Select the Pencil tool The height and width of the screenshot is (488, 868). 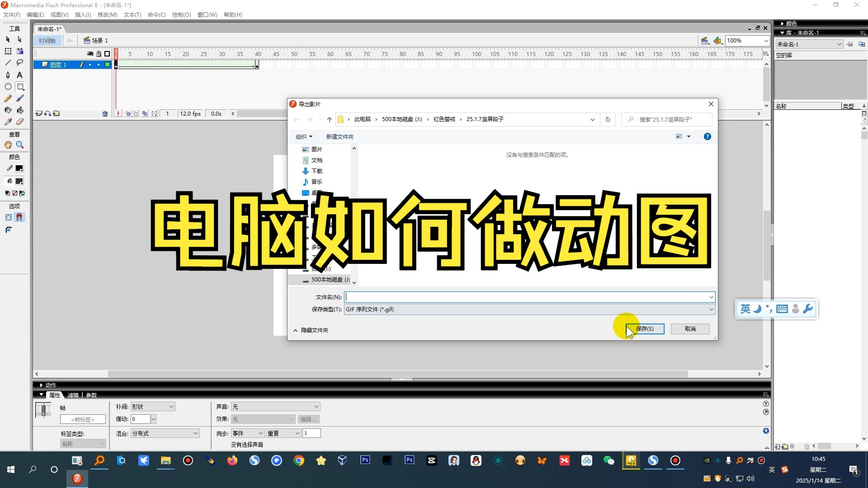[8, 98]
